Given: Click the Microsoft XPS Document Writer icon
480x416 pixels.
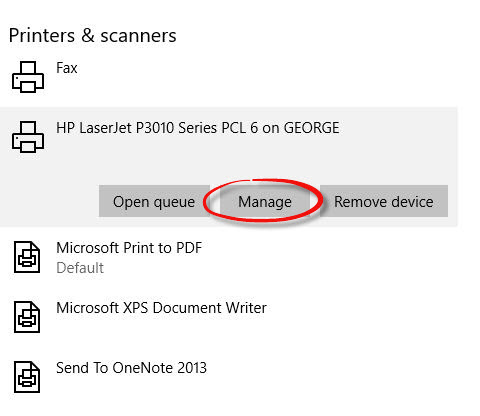Looking at the screenshot, I should coord(27,317).
